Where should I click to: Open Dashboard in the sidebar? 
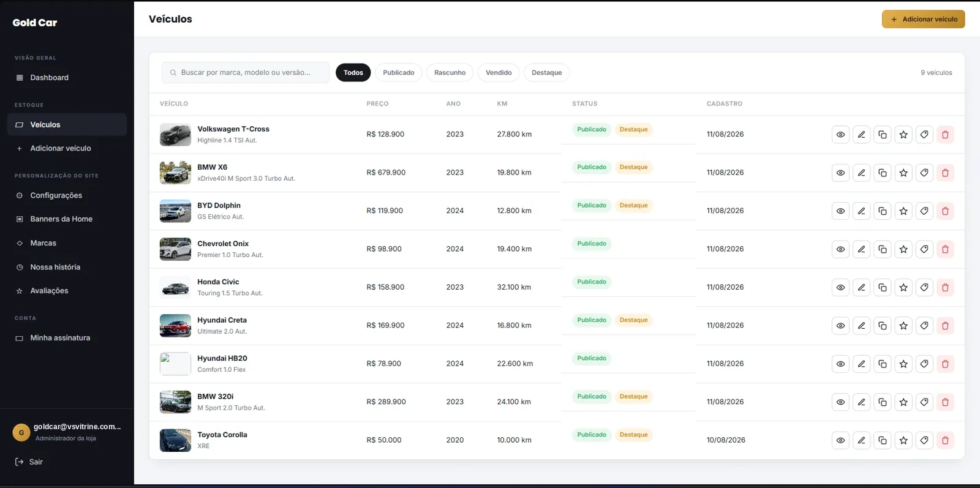[x=67, y=78]
